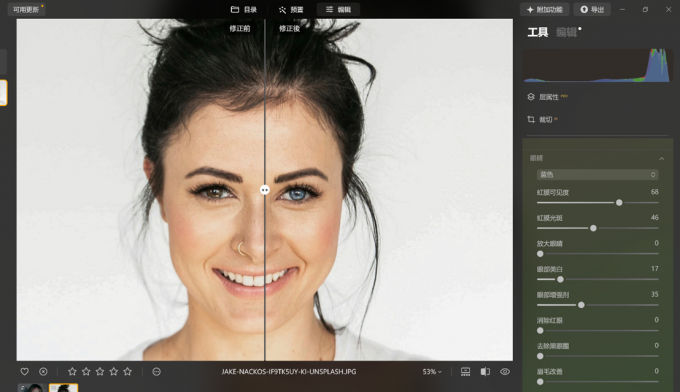Switch to 编辑 edits panel tab
680x392 pixels.
pos(566,32)
